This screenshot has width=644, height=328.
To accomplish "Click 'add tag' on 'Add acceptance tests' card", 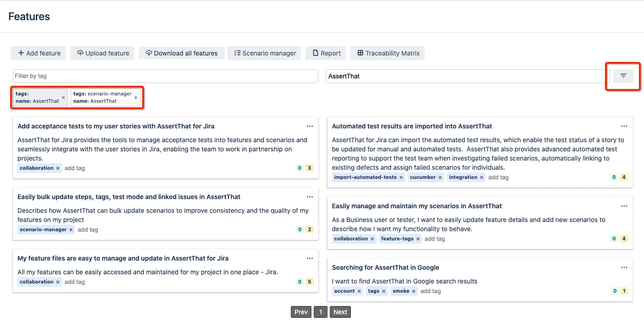I will point(74,168).
